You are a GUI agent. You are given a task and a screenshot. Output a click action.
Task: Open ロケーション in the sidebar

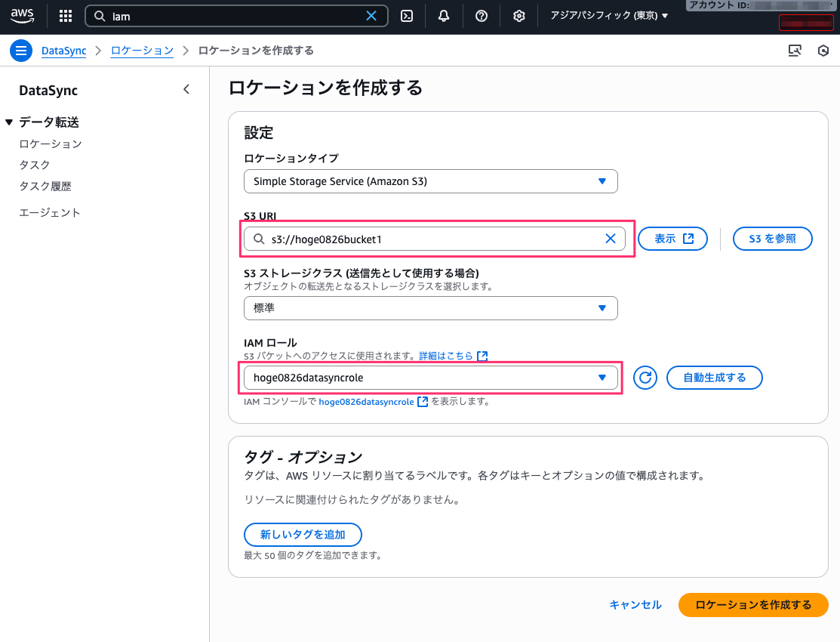click(x=51, y=144)
